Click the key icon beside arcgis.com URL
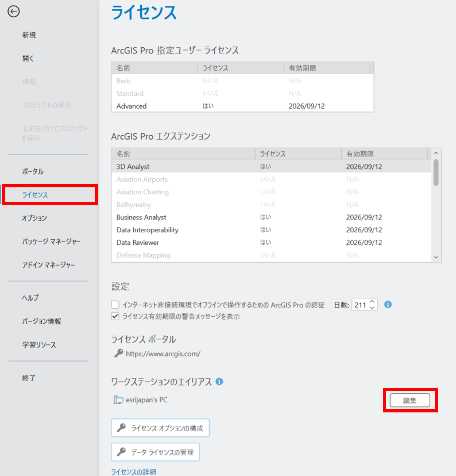This screenshot has height=476, width=456. [118, 353]
